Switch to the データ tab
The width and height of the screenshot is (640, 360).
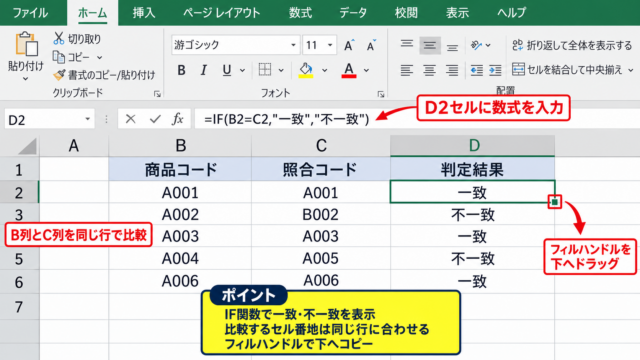(353, 13)
